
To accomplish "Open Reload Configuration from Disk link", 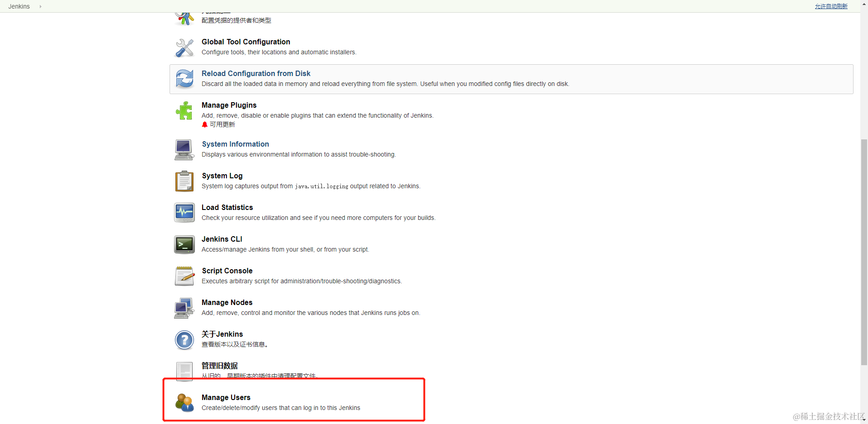I will 256,73.
